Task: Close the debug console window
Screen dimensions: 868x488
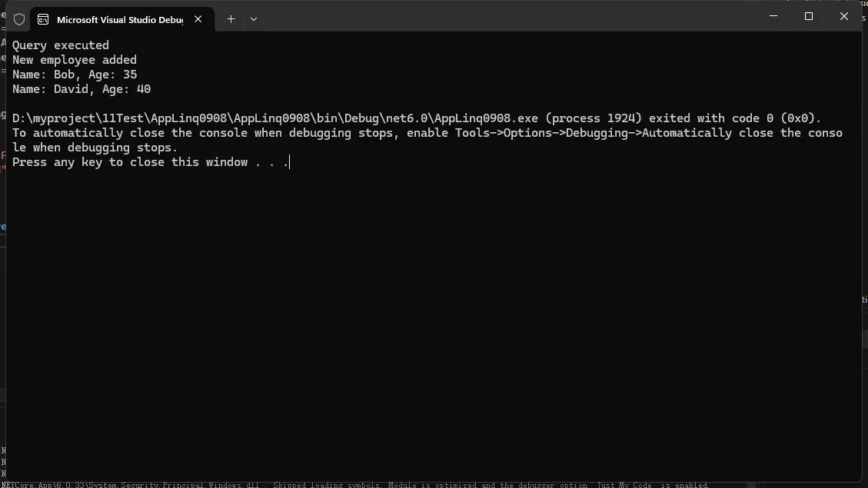Action: 843,16
